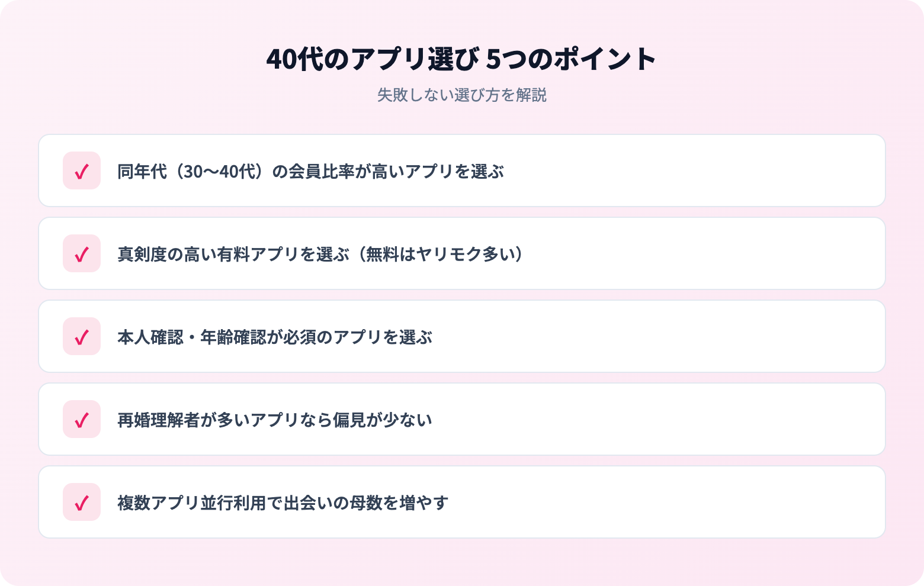The height and width of the screenshot is (586, 924).
Task: Toggle the check next to 複数アプリ並行利用
Action: tap(82, 503)
